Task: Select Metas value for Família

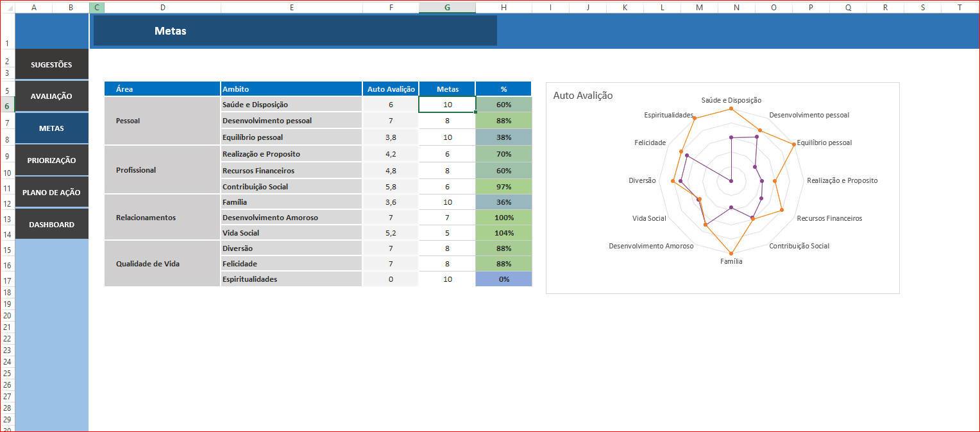Action: coord(447,202)
